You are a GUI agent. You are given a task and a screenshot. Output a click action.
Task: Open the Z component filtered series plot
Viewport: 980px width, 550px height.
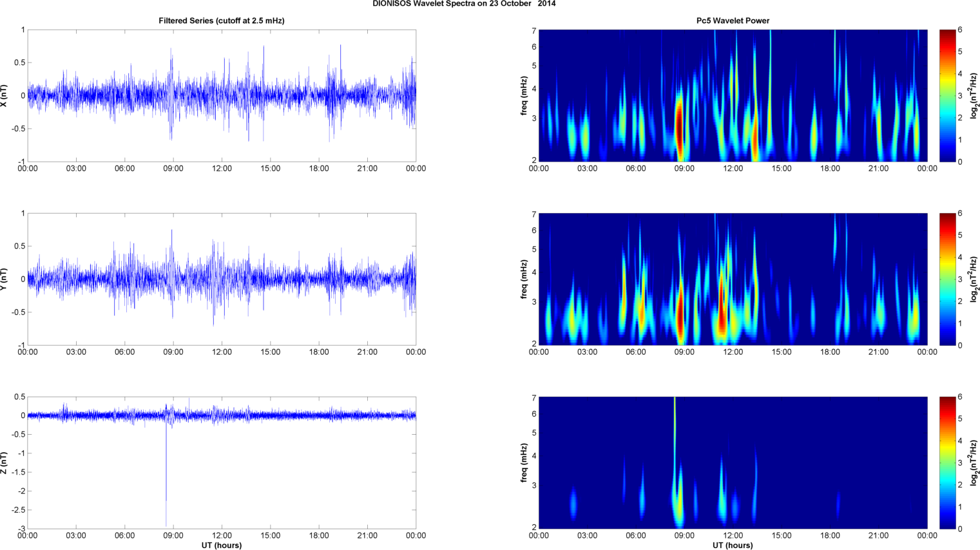[x=222, y=462]
